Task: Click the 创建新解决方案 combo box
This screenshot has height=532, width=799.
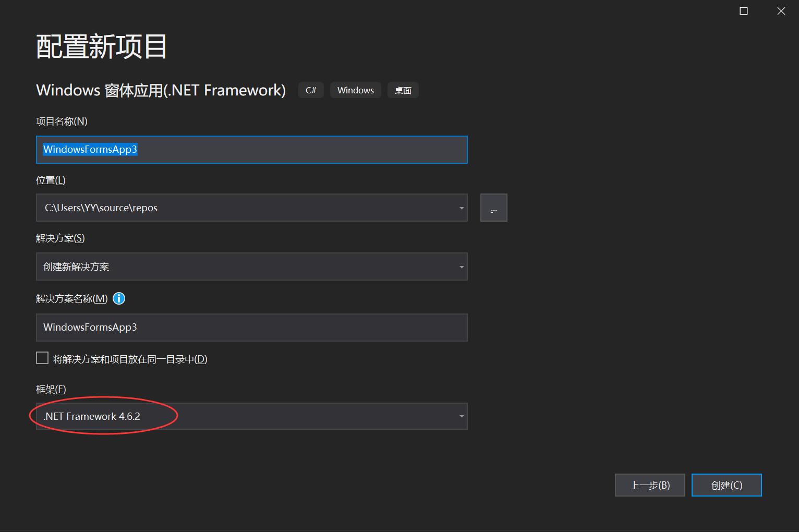Action: [x=251, y=267]
